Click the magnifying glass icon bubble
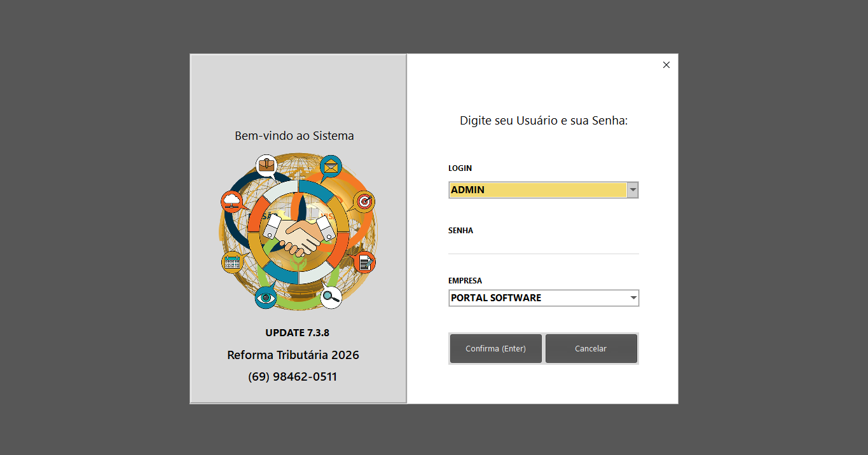 [x=331, y=297]
